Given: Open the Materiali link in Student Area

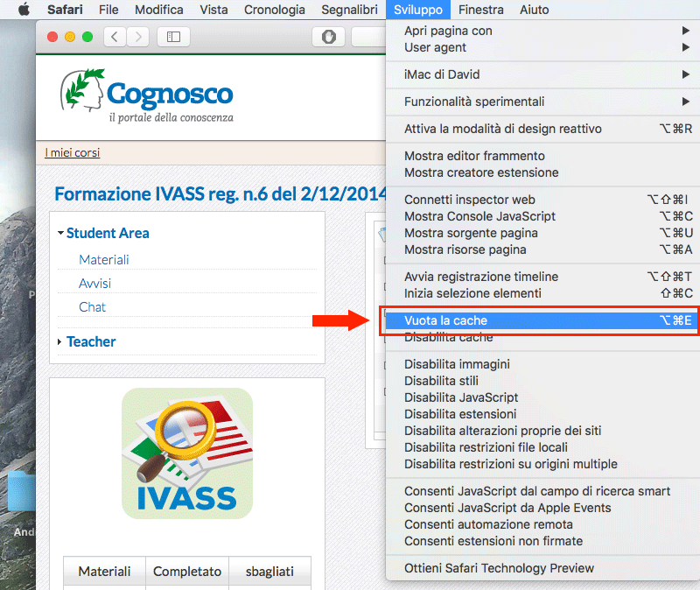Looking at the screenshot, I should click(104, 259).
